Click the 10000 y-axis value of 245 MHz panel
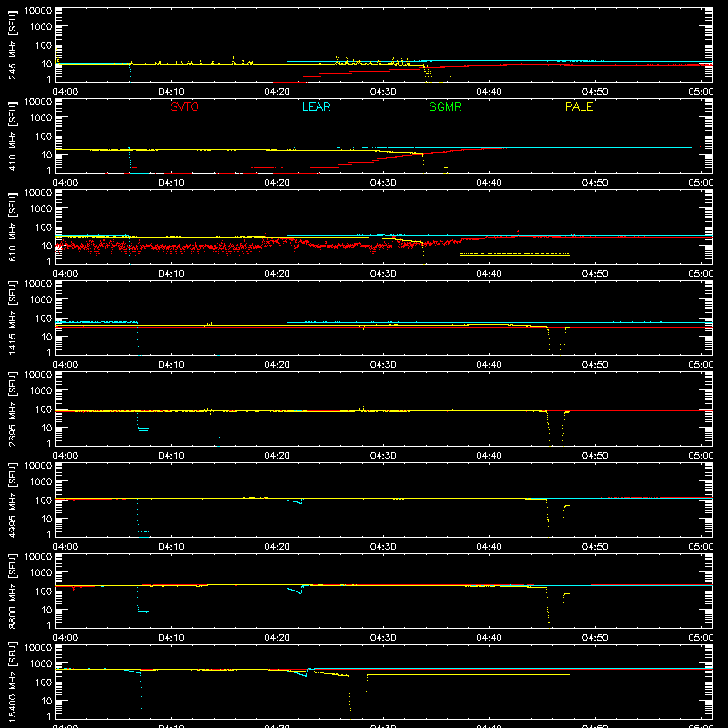 (38, 11)
